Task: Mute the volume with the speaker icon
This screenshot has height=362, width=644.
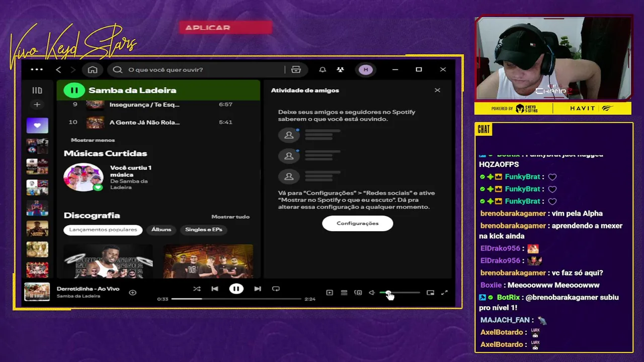Action: 372,293
